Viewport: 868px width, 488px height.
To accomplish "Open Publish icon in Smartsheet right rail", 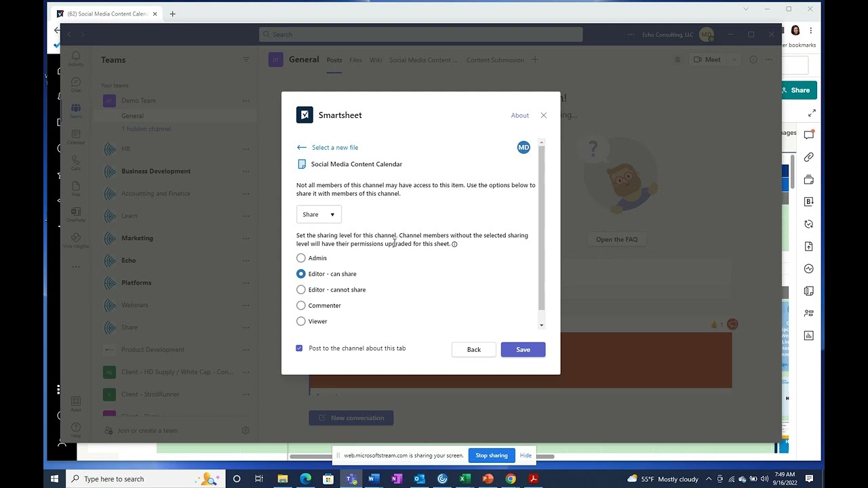I will [x=808, y=247].
